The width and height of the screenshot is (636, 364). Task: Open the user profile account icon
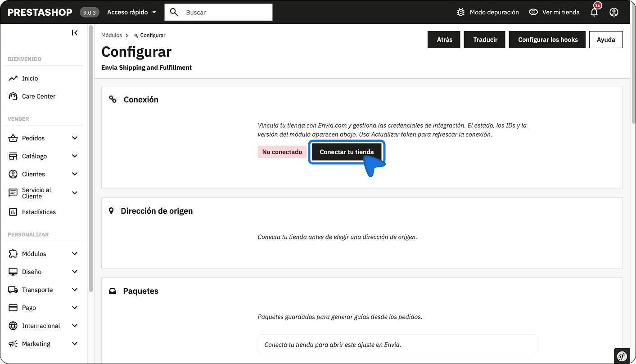point(614,12)
